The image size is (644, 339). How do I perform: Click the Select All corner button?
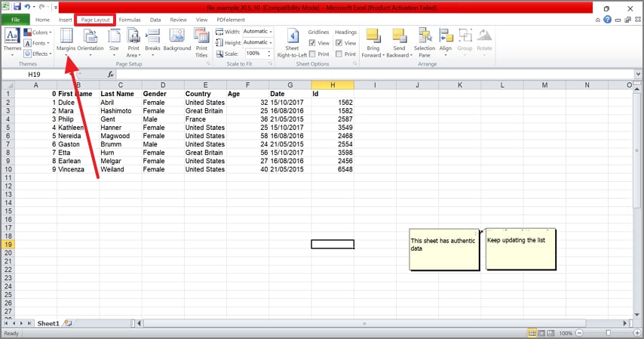[8, 85]
